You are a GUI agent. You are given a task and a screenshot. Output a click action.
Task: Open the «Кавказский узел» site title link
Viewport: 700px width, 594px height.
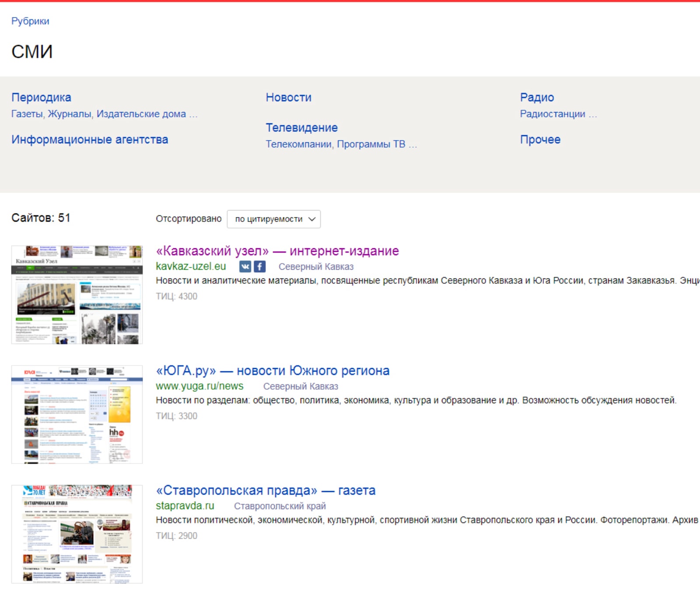click(x=277, y=251)
